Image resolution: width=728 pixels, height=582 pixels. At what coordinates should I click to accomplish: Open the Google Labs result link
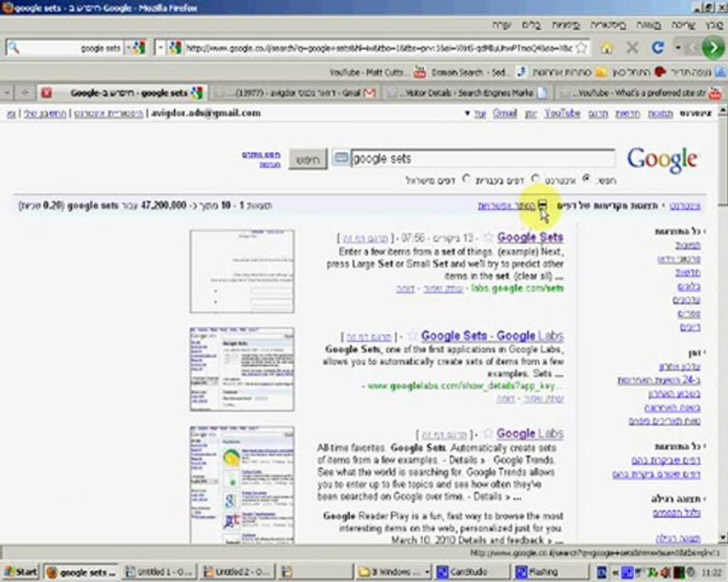(530, 433)
